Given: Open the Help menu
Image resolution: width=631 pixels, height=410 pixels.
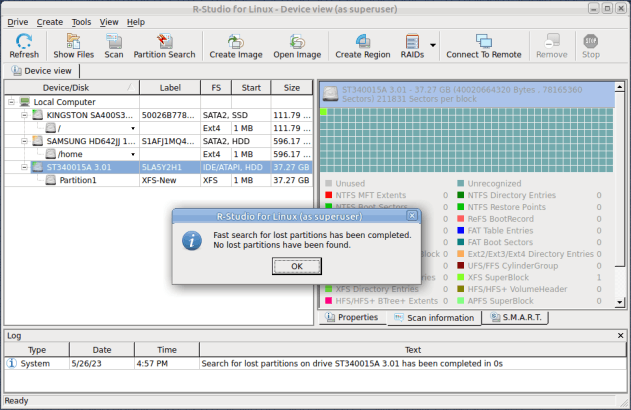Looking at the screenshot, I should (136, 22).
